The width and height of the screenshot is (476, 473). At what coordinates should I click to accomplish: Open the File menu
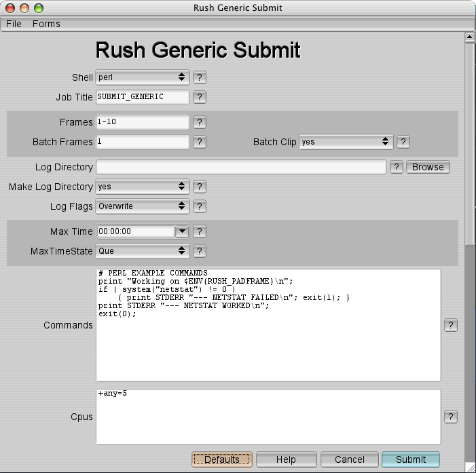[14, 24]
